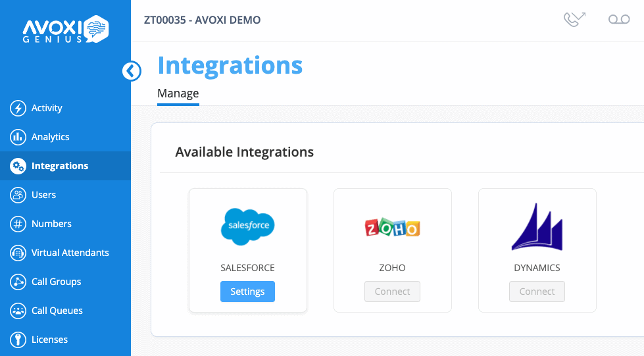Viewport: 644px width, 356px height.
Task: Select Integrations in the sidebar menu
Action: (x=59, y=166)
